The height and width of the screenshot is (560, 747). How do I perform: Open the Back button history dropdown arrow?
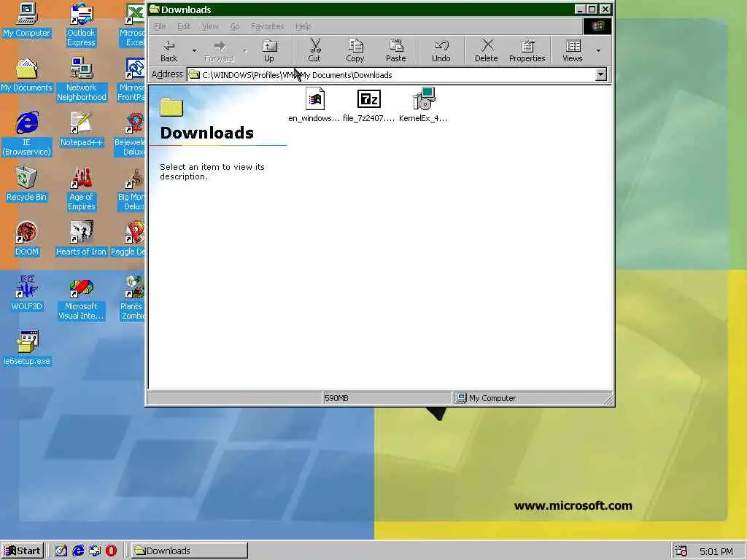coord(194,50)
